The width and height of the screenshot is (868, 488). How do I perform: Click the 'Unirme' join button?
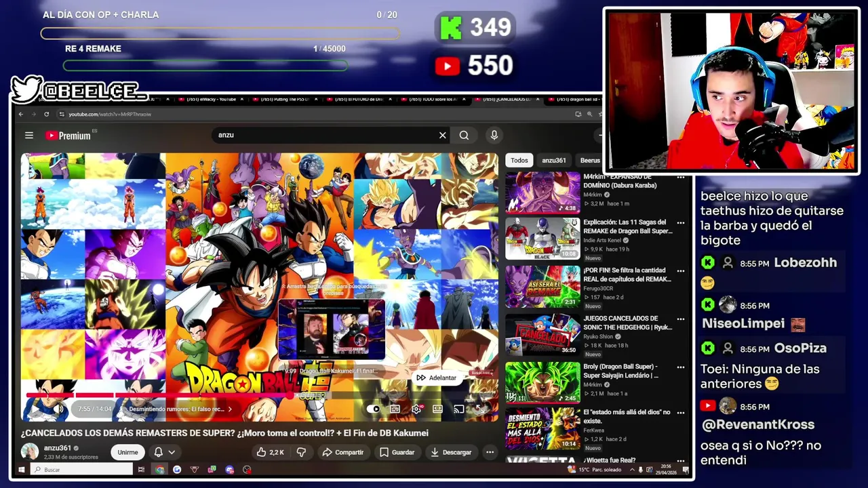coord(127,452)
